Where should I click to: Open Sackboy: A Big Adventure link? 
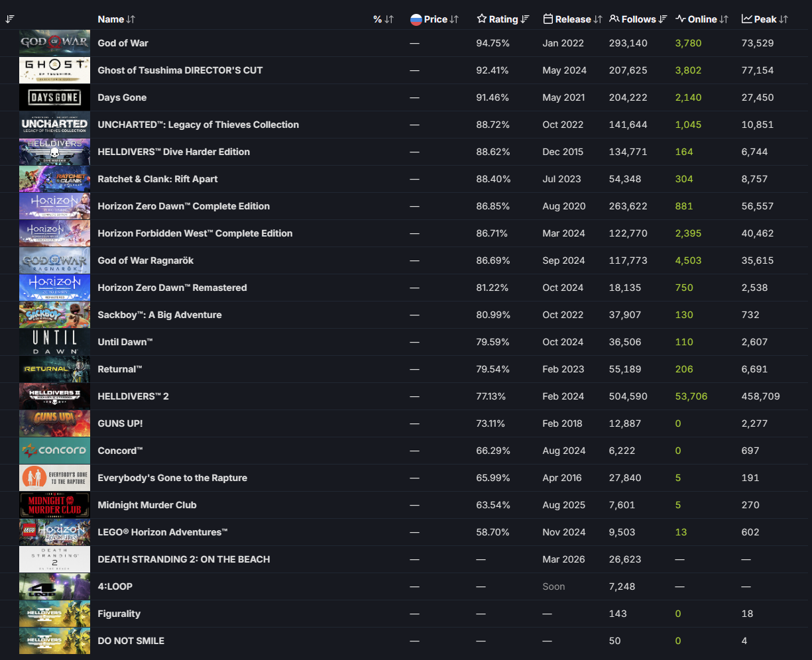point(160,315)
